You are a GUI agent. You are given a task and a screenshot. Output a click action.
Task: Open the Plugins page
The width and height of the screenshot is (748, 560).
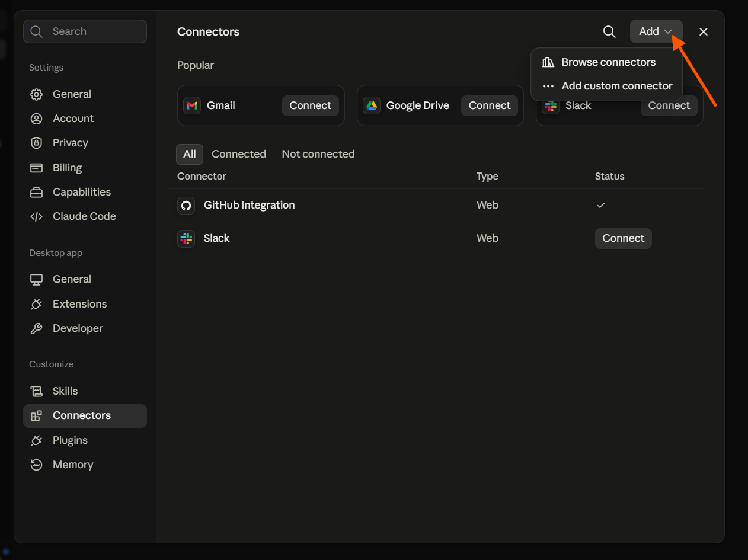coord(85,440)
